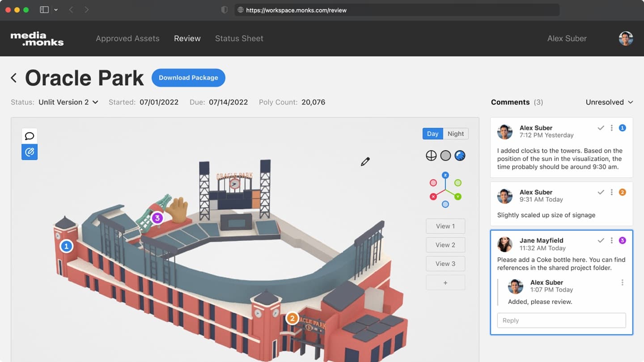Click the browser URL address bar

[397, 10]
